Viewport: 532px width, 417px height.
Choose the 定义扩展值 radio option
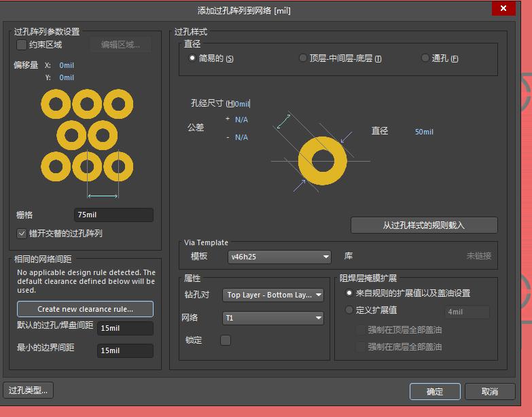(x=349, y=310)
